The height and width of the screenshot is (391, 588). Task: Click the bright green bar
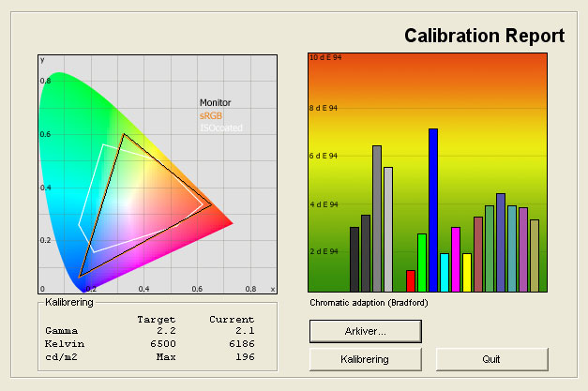[x=422, y=263]
